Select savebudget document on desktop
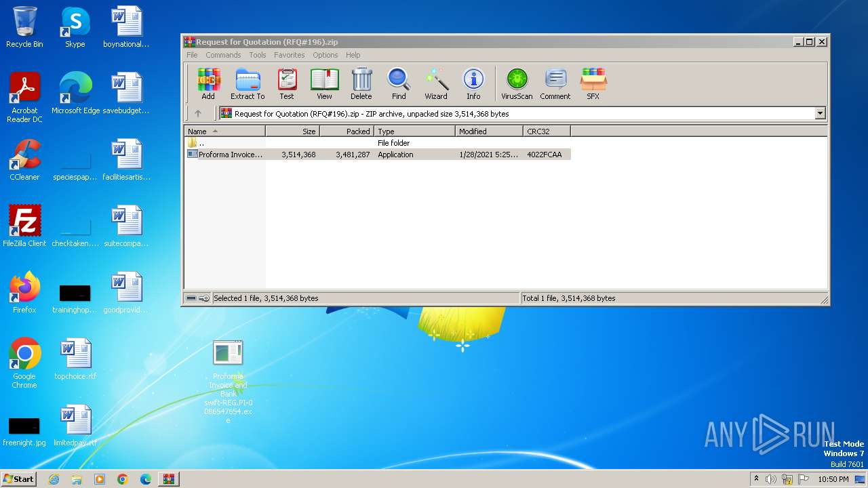This screenshot has height=488, width=868. (x=126, y=94)
